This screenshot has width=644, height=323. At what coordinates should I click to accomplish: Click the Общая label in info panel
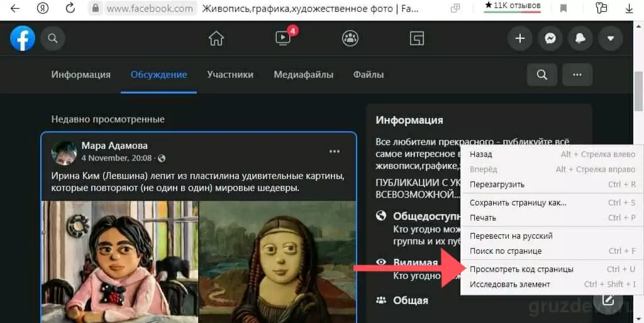click(x=410, y=301)
